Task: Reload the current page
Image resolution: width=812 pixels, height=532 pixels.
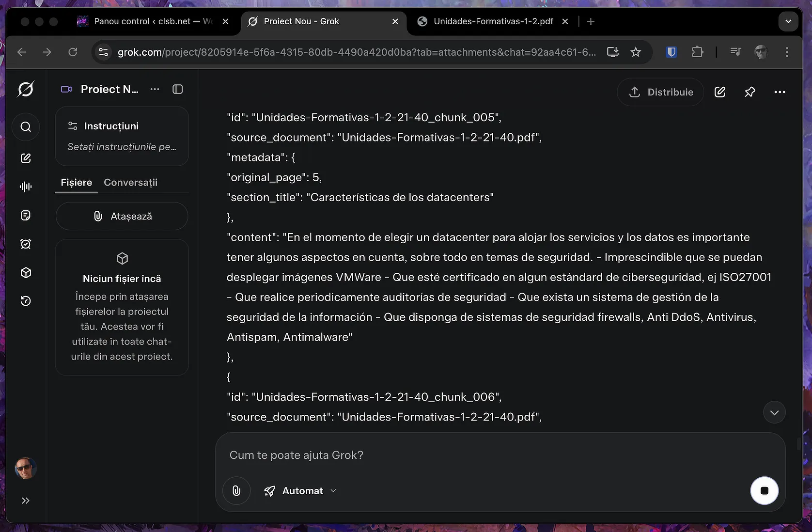Action: point(73,52)
